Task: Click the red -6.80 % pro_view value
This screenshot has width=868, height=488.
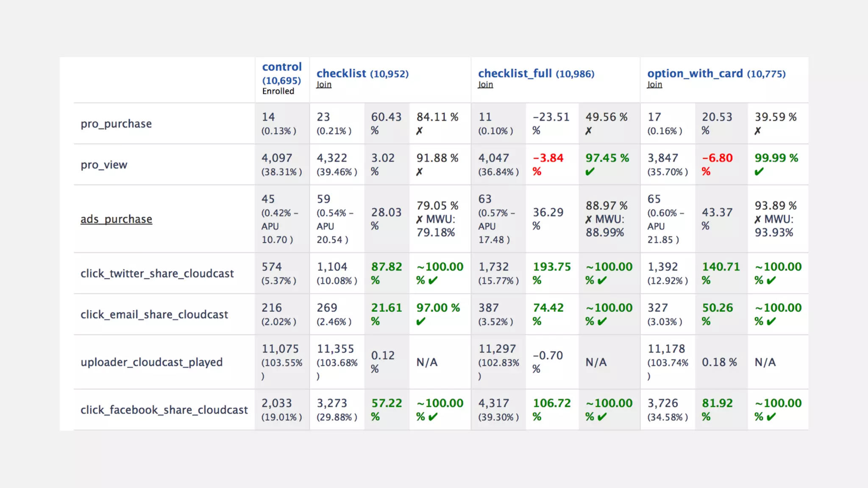Action: [717, 158]
